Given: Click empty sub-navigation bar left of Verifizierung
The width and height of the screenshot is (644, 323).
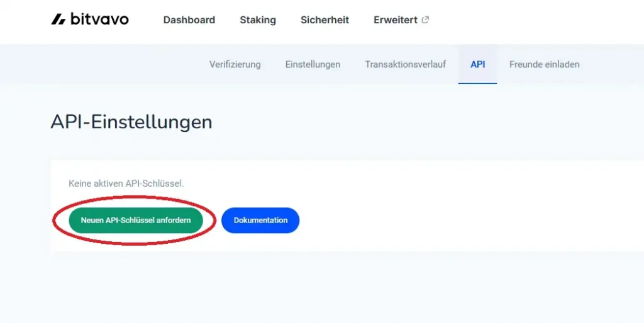Looking at the screenshot, I should [103, 65].
